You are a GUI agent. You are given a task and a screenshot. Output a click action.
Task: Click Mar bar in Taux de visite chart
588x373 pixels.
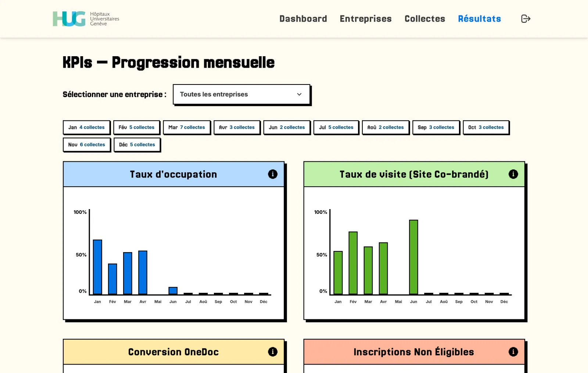[368, 270]
